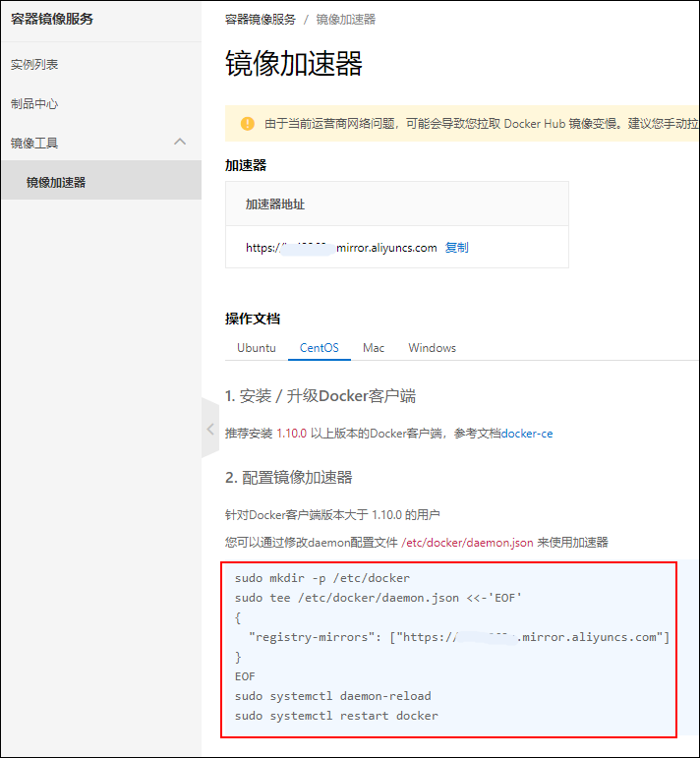Click 'sudo systemctl restart docker' line

pos(336,716)
